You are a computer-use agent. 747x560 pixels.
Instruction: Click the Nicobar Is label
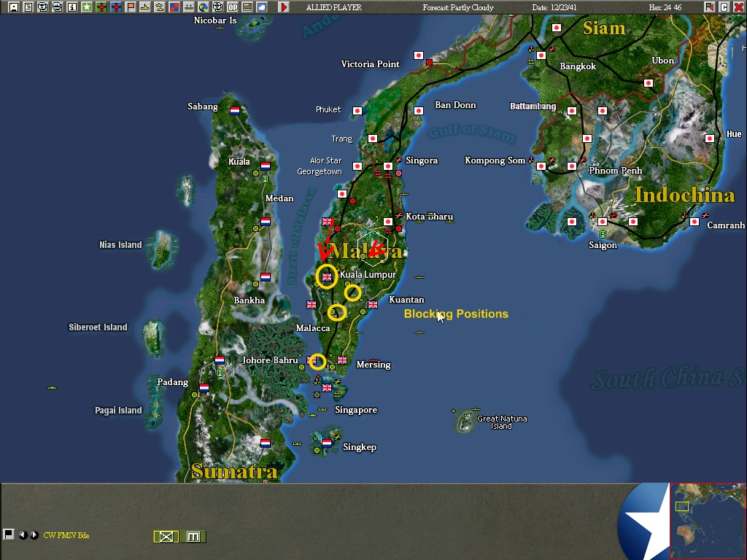tap(215, 20)
